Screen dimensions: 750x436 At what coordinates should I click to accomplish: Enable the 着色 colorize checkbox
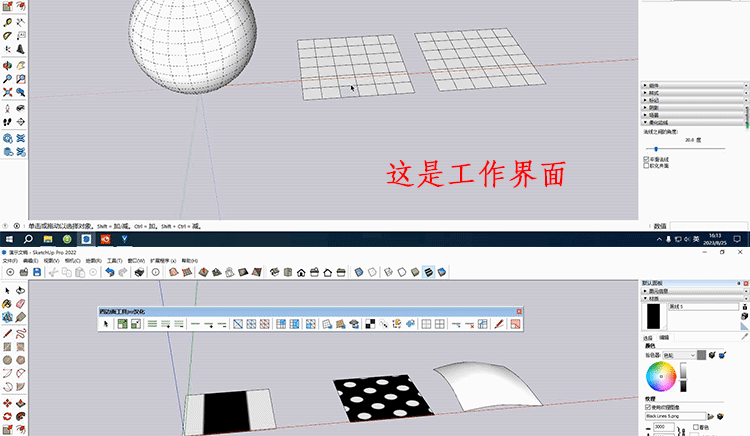[696, 427]
